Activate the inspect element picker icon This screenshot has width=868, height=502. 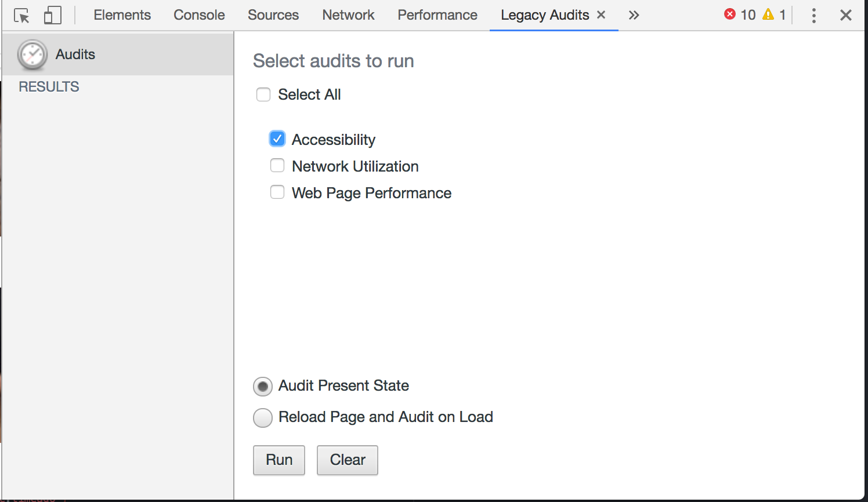21,16
